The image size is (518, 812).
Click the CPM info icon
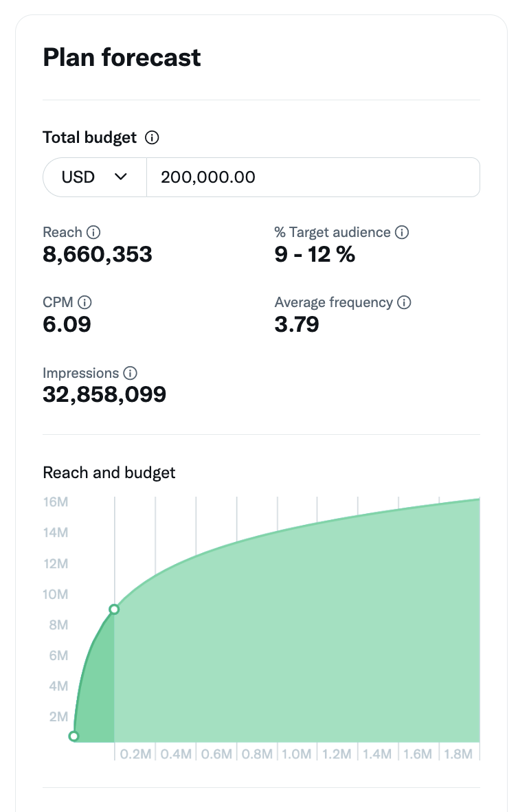pyautogui.click(x=85, y=302)
